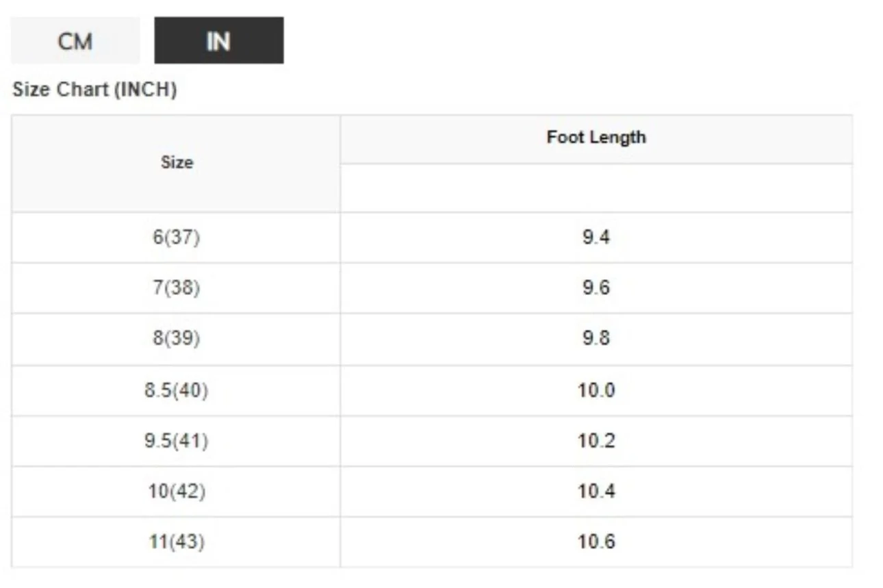
Task: Select size 8.5(40) in the chart
Action: point(177,389)
